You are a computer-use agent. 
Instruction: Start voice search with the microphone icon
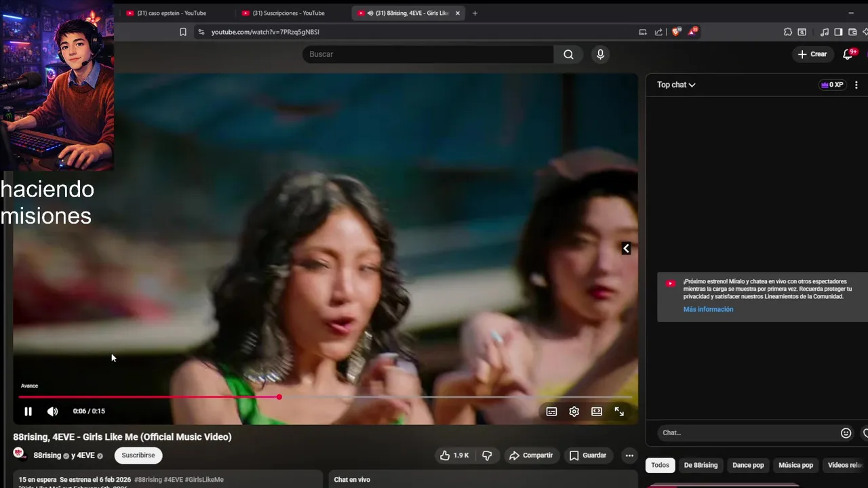[600, 54]
